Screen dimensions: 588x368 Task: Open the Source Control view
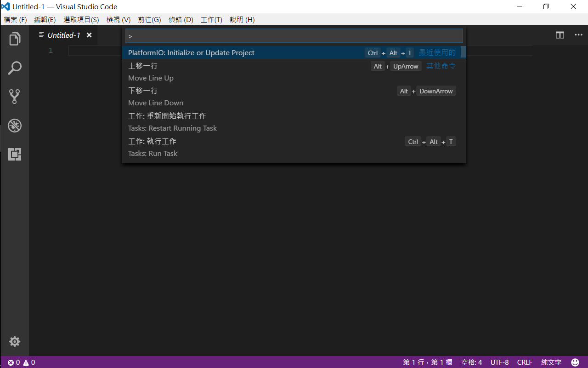pos(14,97)
